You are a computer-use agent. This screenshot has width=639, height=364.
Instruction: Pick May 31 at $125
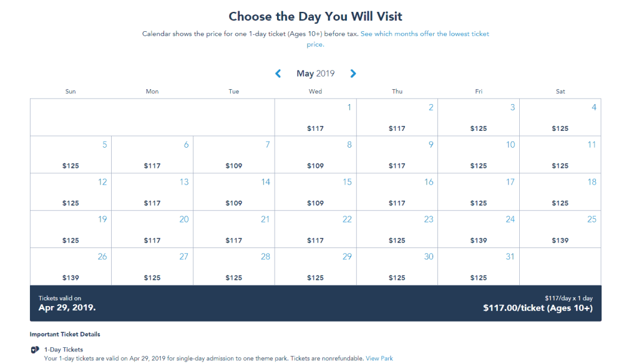(479, 267)
